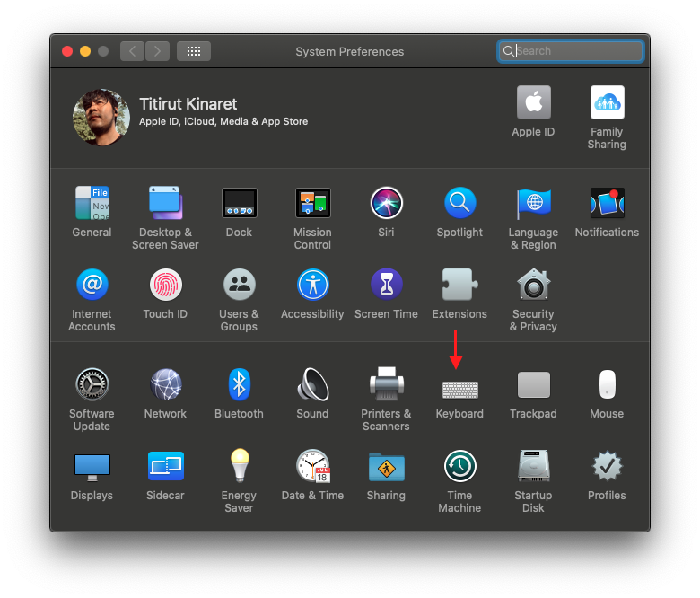The width and height of the screenshot is (700, 598).
Task: Open Software Update preferences
Action: point(92,385)
